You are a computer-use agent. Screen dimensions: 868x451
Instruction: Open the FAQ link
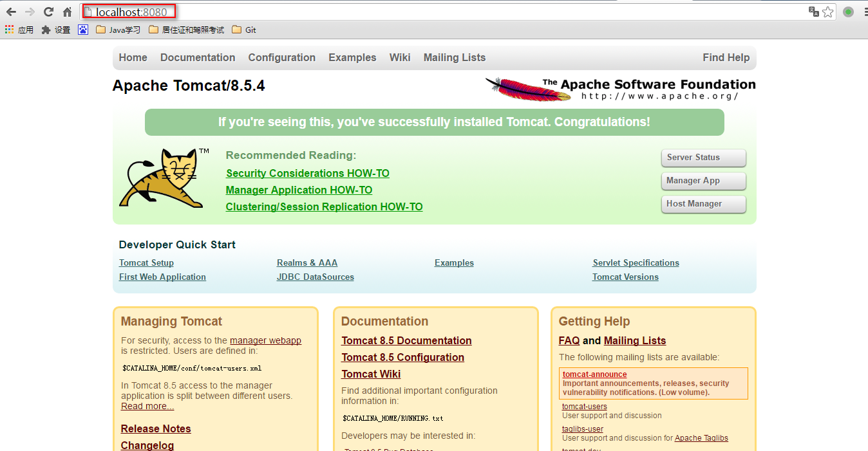569,340
